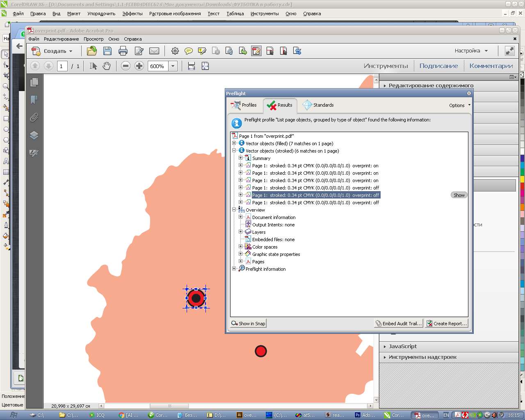Toggle Show in Snap view
The height and width of the screenshot is (420, 525).
pyautogui.click(x=248, y=324)
